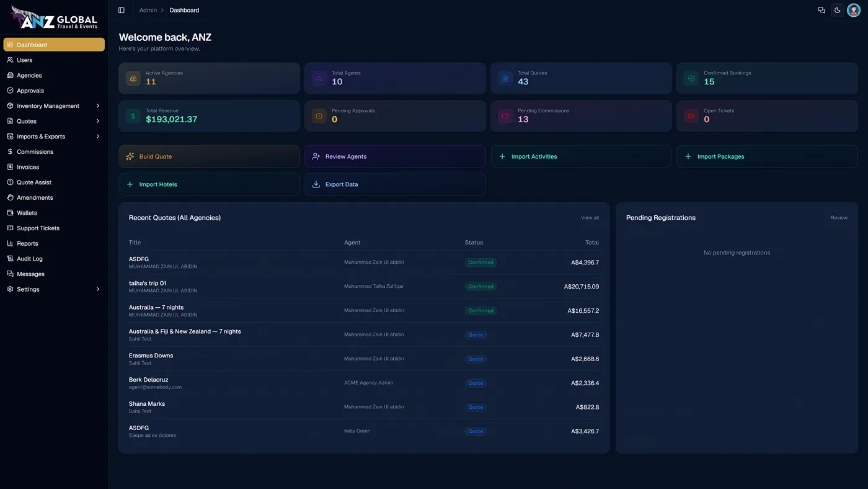Click the Settings gear icon in sidebar
The image size is (868, 489).
point(10,289)
